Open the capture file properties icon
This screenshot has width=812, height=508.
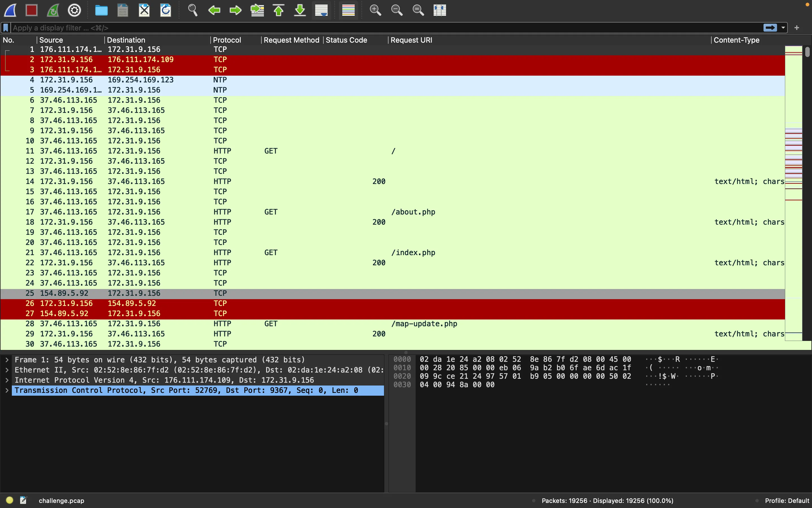(23, 500)
